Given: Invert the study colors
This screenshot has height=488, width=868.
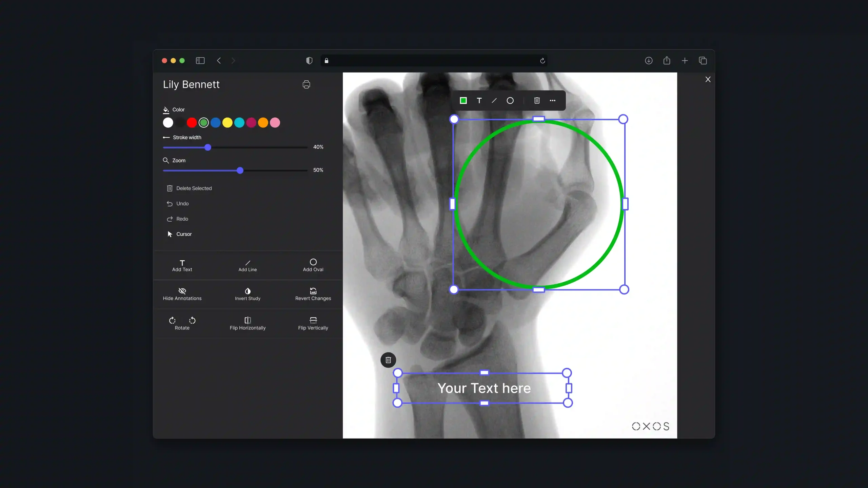Looking at the screenshot, I should tap(248, 294).
